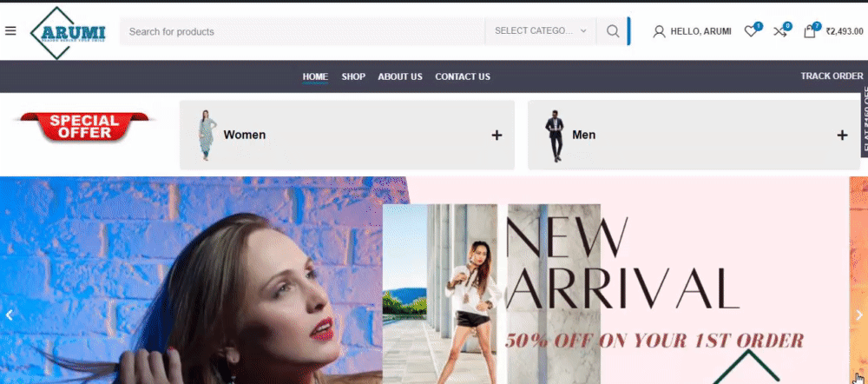Open the Women category label
Viewport: 868px width, 384px height.
pos(245,135)
